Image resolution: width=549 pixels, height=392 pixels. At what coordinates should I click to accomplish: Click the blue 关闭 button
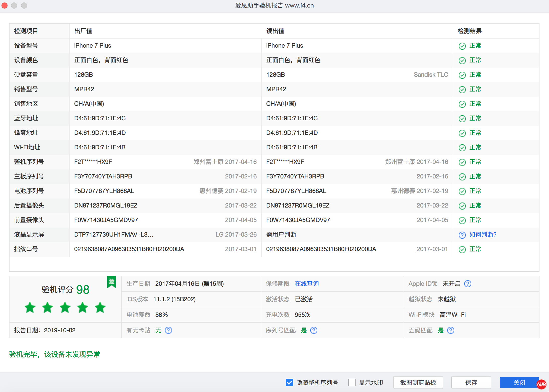[x=520, y=382]
